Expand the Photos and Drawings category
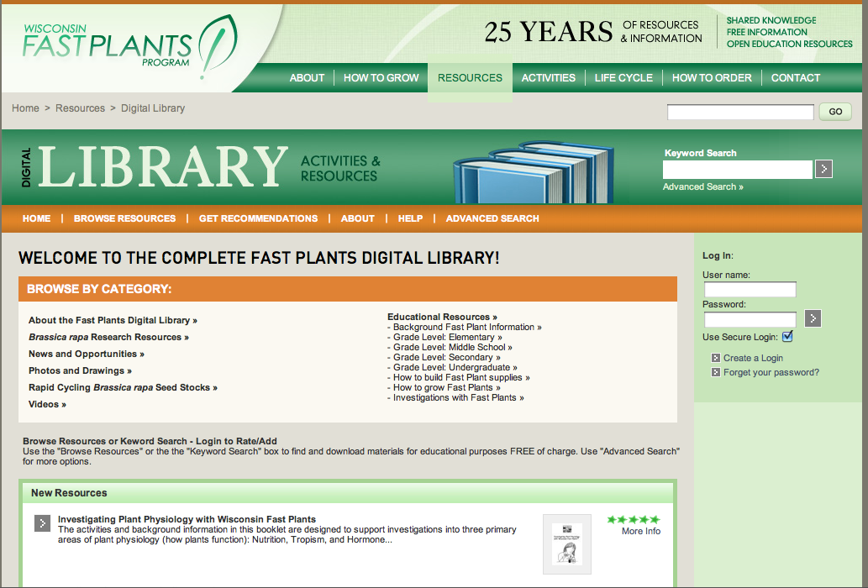This screenshot has height=588, width=868. pos(80,370)
